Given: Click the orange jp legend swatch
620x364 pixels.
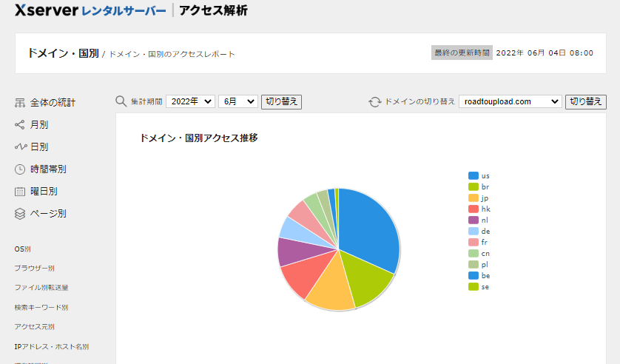Looking at the screenshot, I should [x=473, y=198].
